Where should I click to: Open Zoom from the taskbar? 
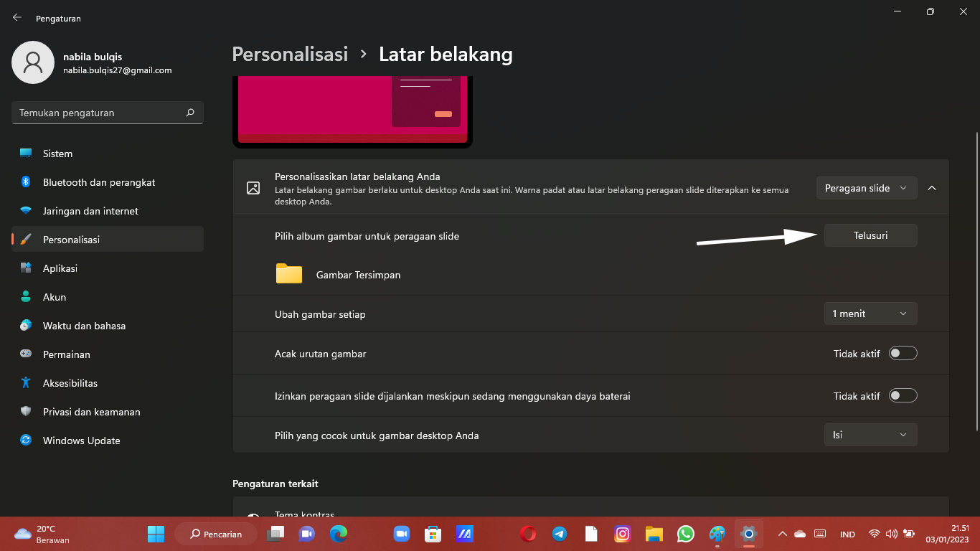point(401,534)
